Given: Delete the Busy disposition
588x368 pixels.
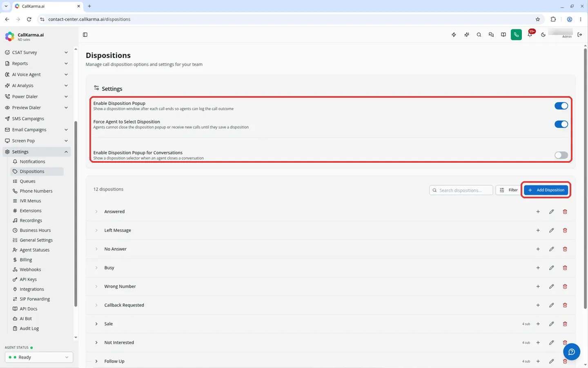Looking at the screenshot, I should (565, 268).
